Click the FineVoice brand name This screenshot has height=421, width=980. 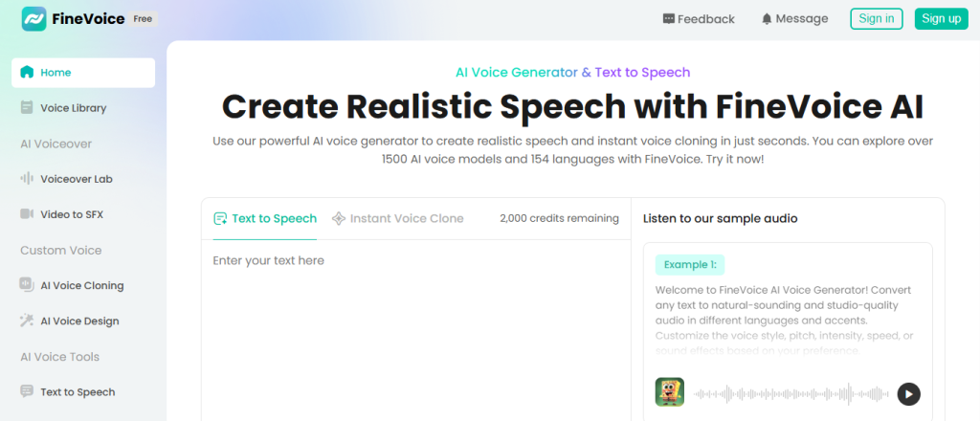pos(88,19)
